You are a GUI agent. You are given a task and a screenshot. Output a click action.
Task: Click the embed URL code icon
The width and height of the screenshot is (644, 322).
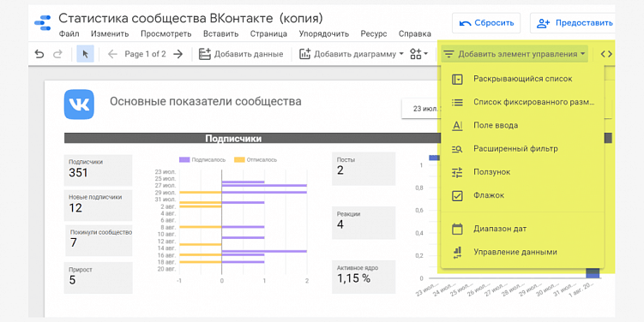(606, 54)
